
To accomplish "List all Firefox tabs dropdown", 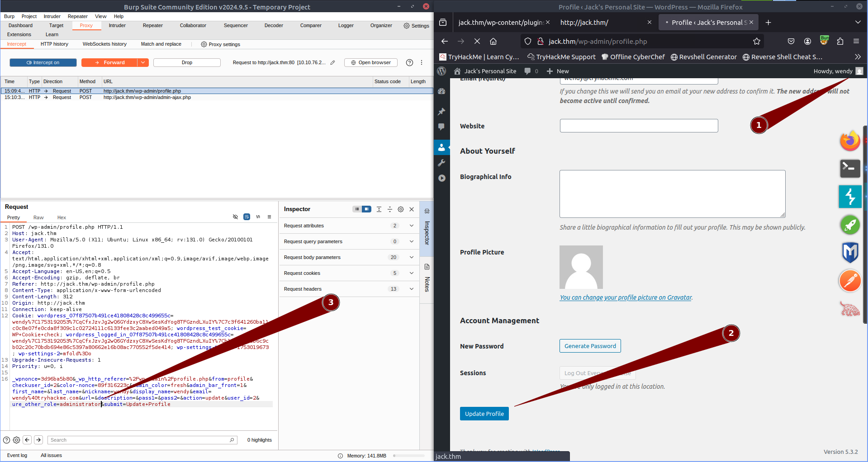I will [x=858, y=22].
